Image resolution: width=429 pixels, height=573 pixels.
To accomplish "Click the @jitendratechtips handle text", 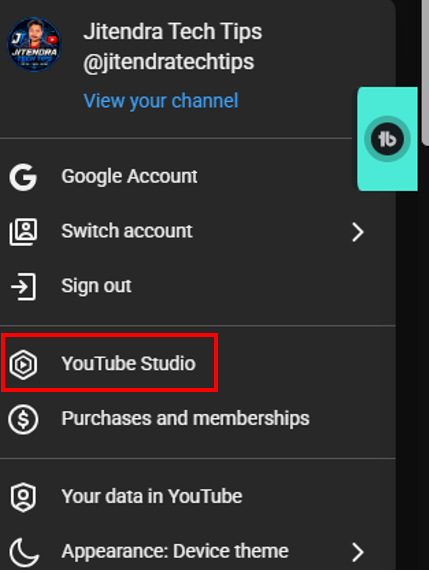I will (168, 62).
